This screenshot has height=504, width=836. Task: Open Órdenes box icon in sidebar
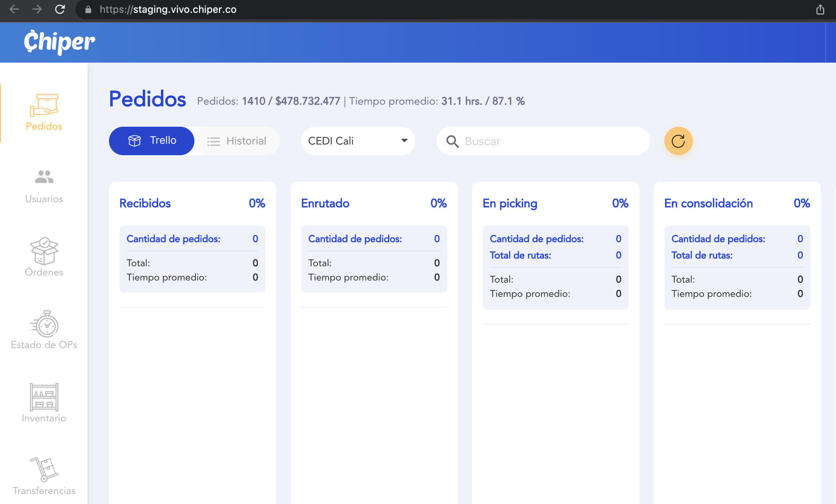44,251
